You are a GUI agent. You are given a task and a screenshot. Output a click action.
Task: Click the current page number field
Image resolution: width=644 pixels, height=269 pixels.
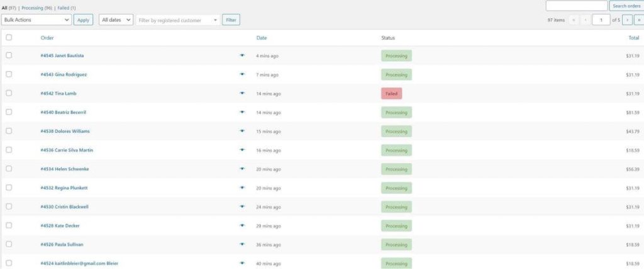coord(601,20)
